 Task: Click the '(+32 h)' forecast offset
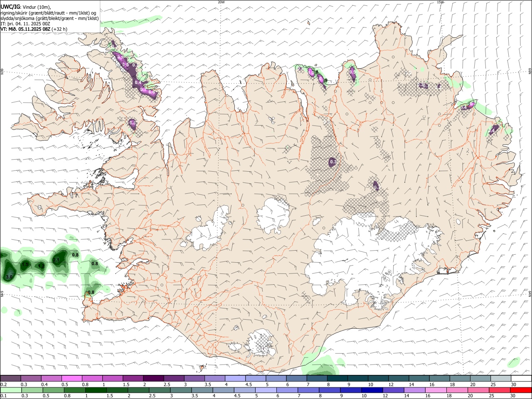click(59, 29)
